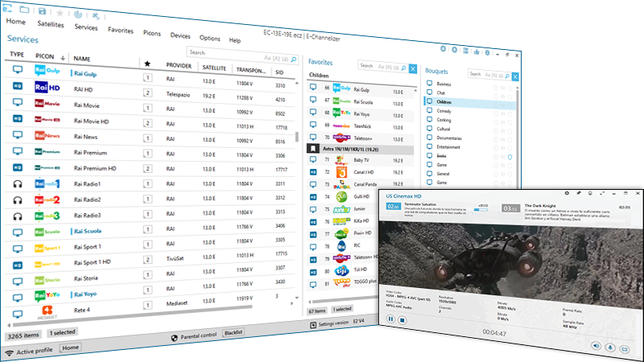Click the star favorites icon in the title toolbar
Image resolution: width=644 pixels, height=362 pixels.
point(60,13)
